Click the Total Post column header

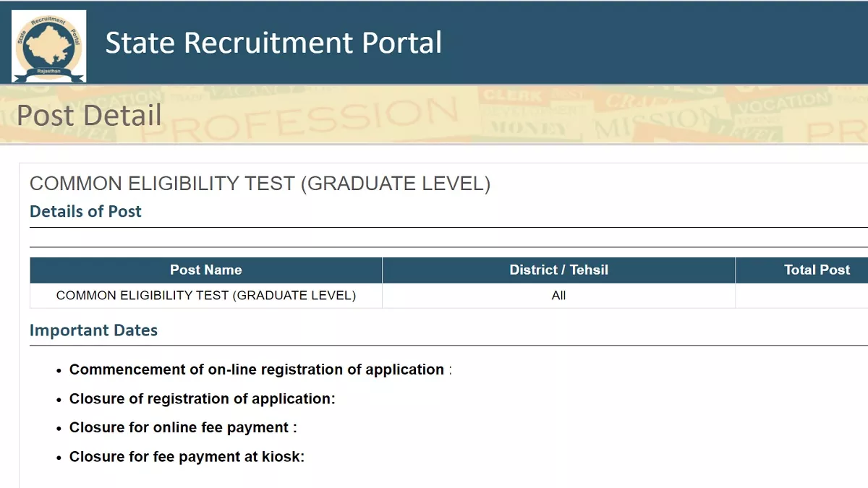(x=801, y=270)
